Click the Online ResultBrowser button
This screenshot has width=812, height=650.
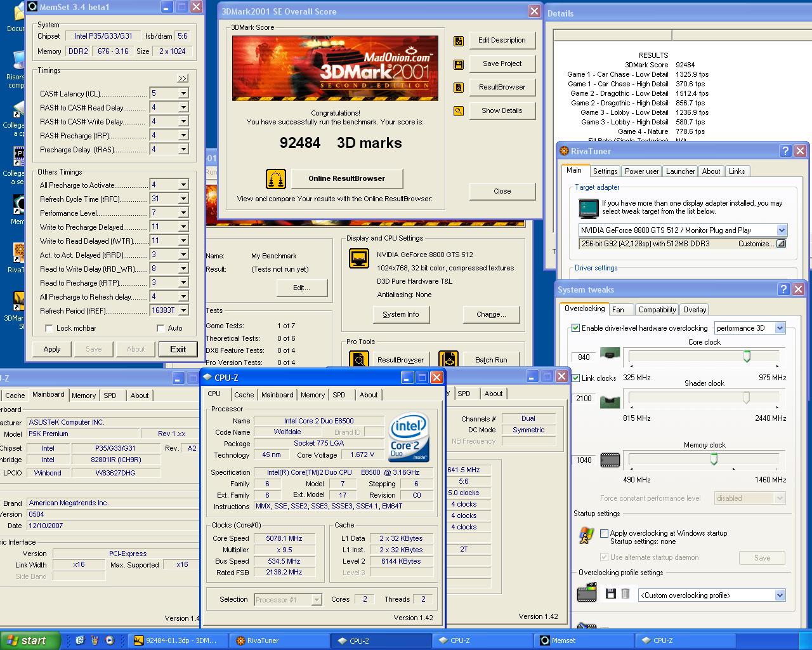point(347,178)
